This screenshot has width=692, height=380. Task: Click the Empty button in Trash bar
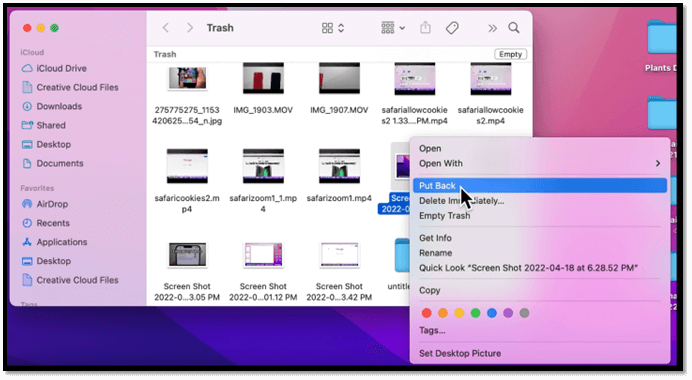click(511, 54)
